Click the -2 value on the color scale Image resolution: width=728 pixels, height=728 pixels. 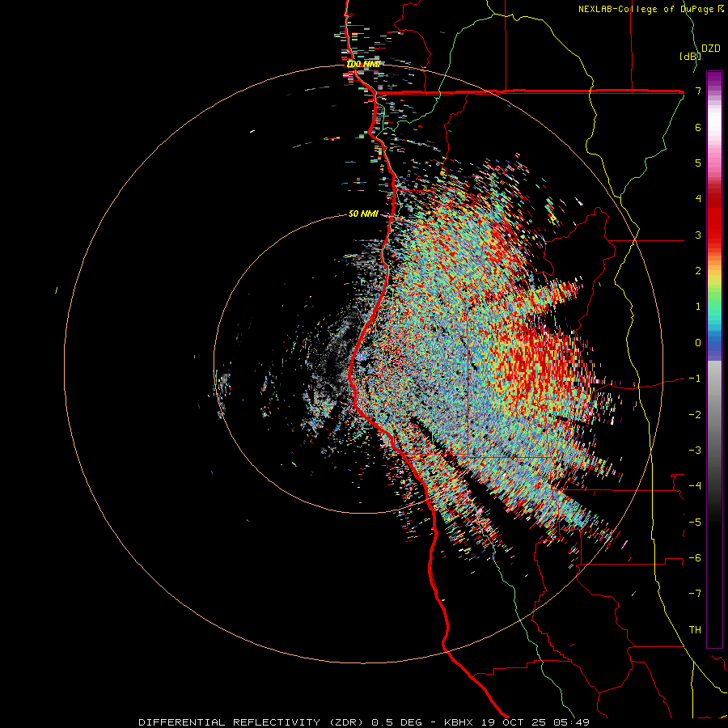(x=695, y=414)
